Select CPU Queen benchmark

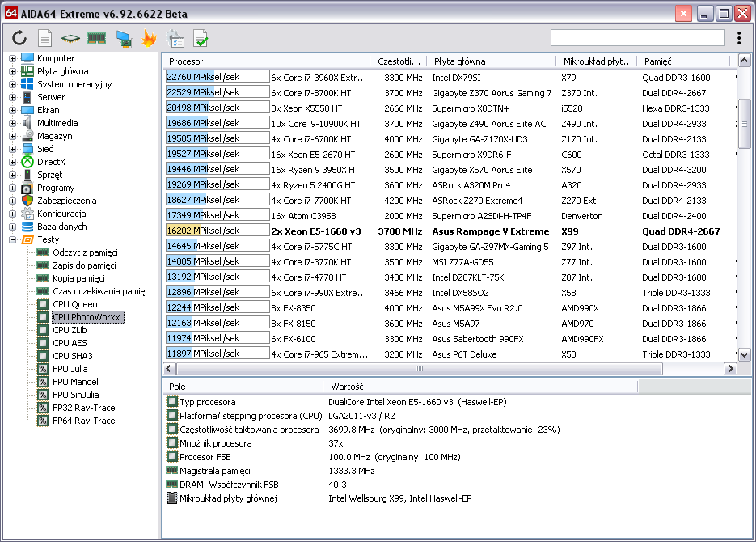tap(74, 304)
